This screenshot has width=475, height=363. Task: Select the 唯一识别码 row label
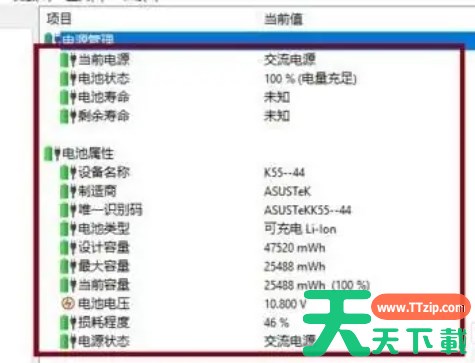click(x=110, y=210)
